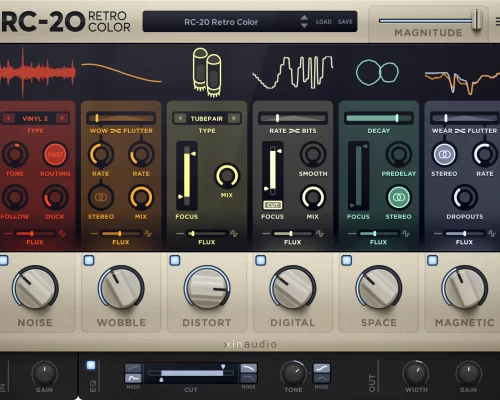
Task: Click the LOAD preset button
Action: click(324, 22)
